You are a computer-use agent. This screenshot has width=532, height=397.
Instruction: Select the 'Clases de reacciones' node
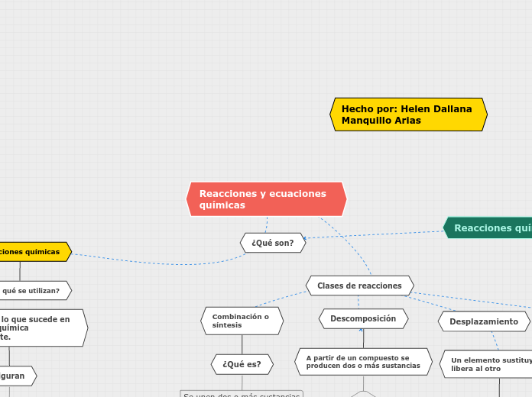click(360, 286)
